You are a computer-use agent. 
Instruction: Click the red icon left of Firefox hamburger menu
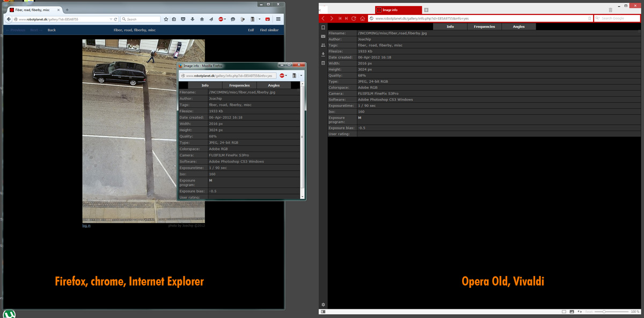pyautogui.click(x=267, y=19)
